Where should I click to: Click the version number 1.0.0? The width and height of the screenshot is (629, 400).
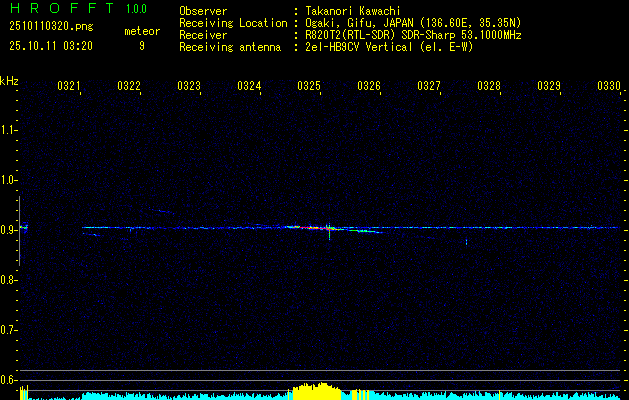(x=136, y=9)
